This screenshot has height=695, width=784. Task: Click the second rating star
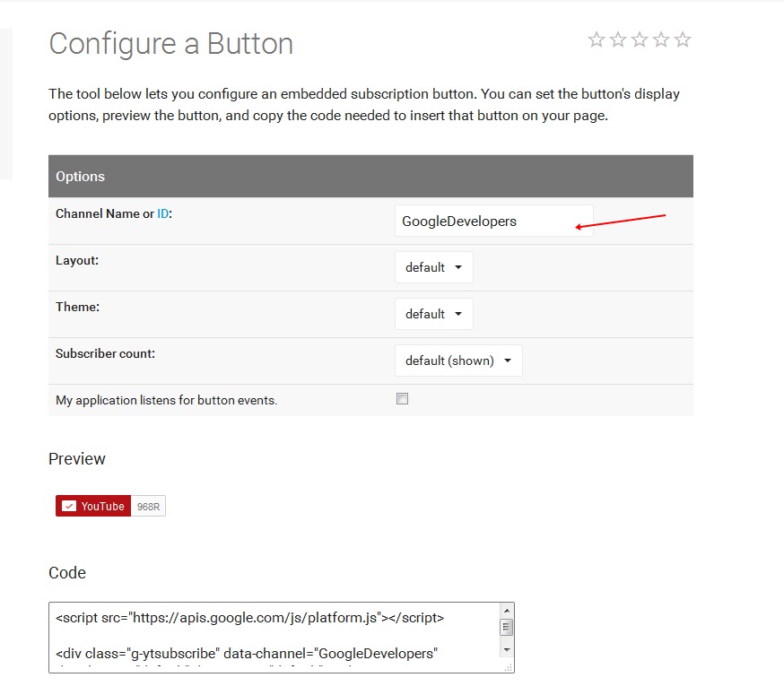tap(618, 39)
